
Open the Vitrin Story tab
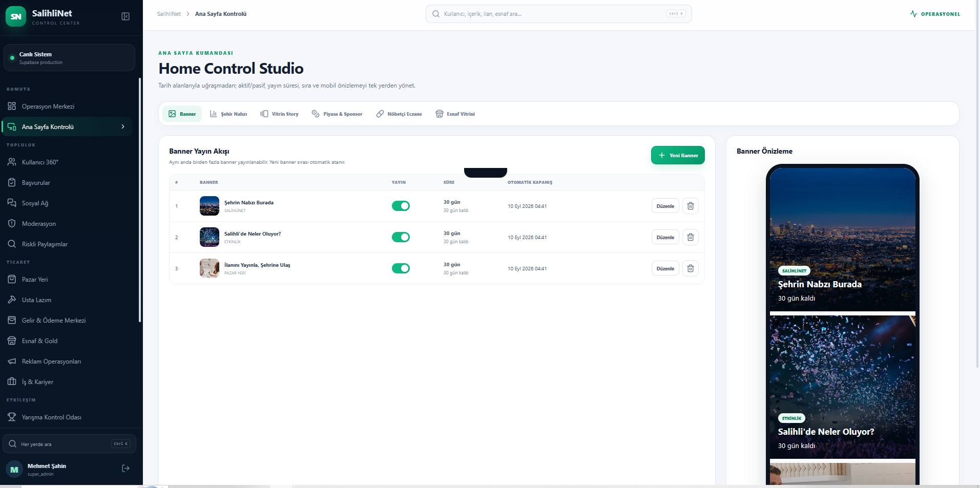[279, 114]
